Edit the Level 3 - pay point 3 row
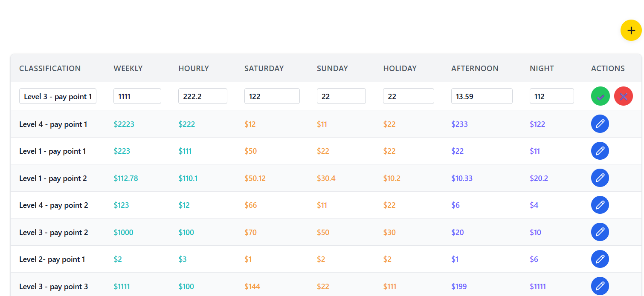The image size is (644, 296). tap(600, 286)
